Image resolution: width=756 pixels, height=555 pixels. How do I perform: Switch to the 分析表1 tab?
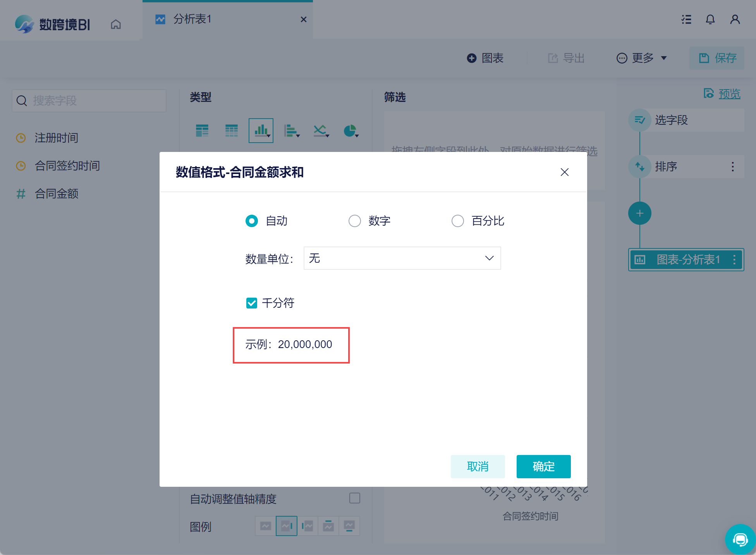192,19
